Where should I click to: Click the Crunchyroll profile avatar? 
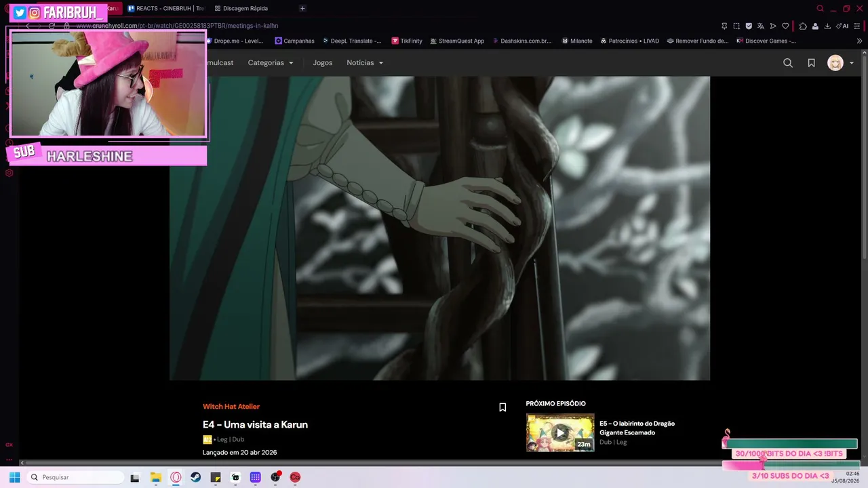click(x=835, y=63)
